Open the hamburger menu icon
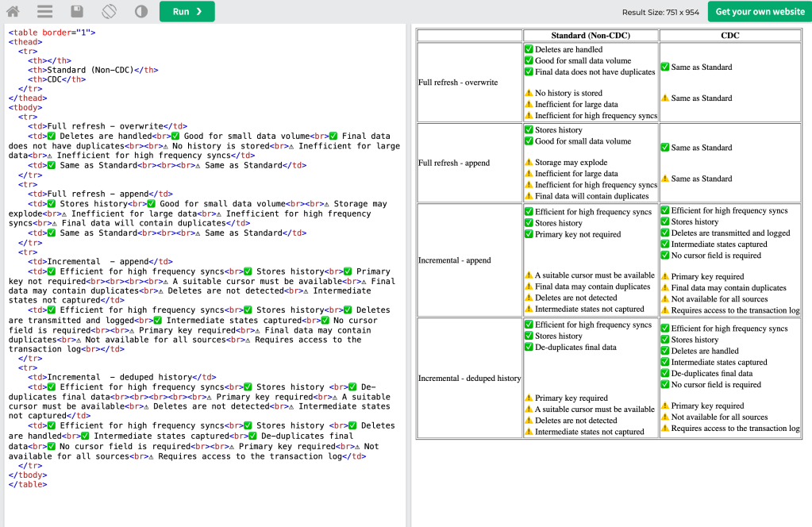 [44, 12]
